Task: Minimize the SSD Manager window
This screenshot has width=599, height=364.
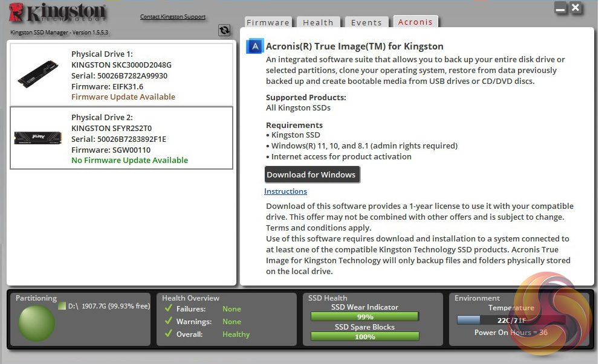Action: 561,8
